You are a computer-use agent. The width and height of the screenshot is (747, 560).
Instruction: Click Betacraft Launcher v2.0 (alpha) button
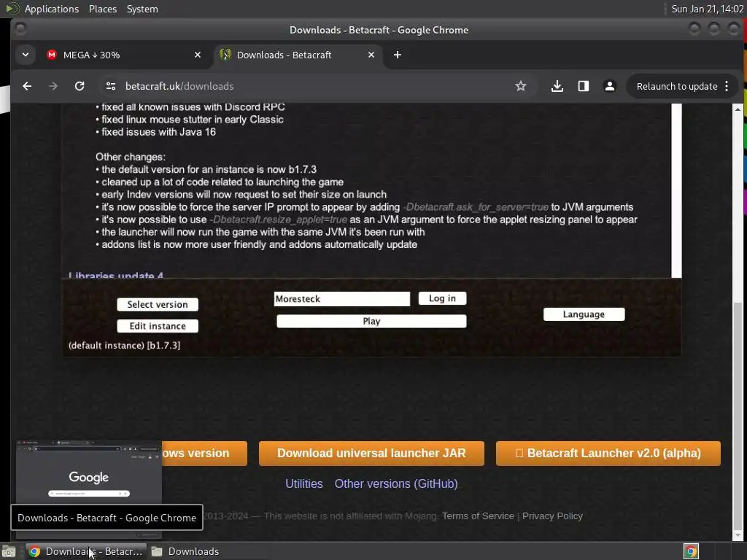(x=608, y=454)
